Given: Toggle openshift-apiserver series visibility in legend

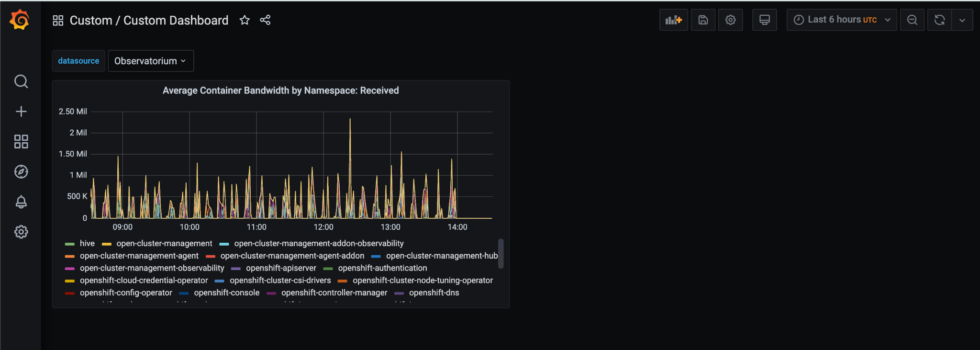Looking at the screenshot, I should point(281,268).
